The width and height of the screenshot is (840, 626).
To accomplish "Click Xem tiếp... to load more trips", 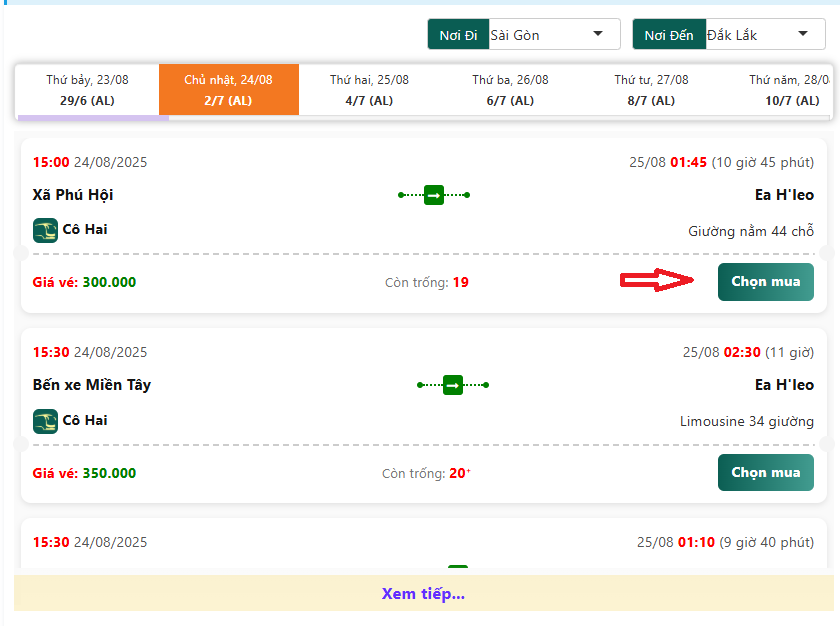I will coord(423,594).
